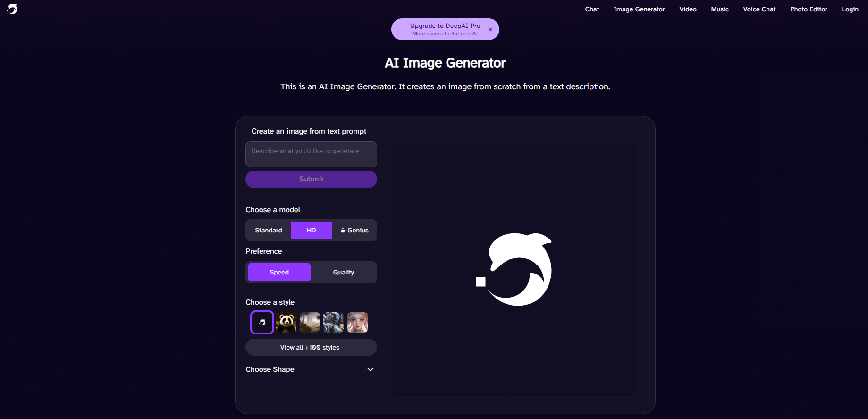
Task: Set preference to Speed
Action: pyautogui.click(x=279, y=272)
